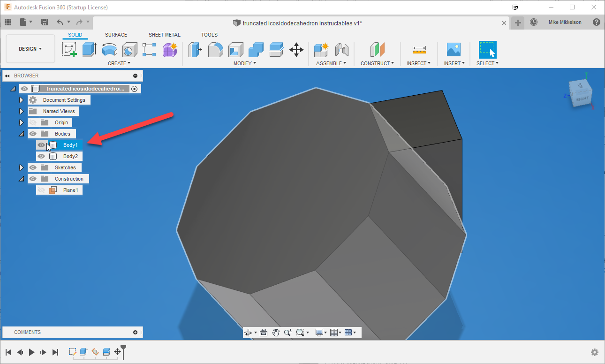The width and height of the screenshot is (605, 364).
Task: Activate the Extrude tool
Action: coord(89,49)
